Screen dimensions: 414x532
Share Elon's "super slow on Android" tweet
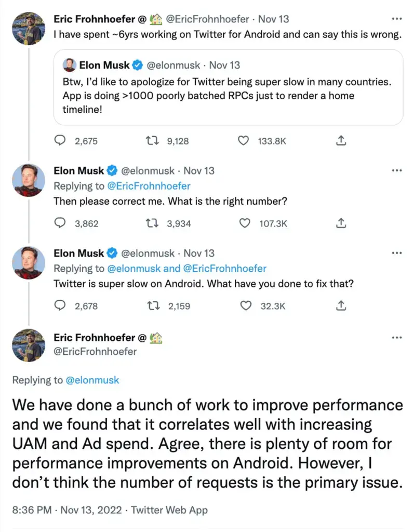[x=341, y=306]
